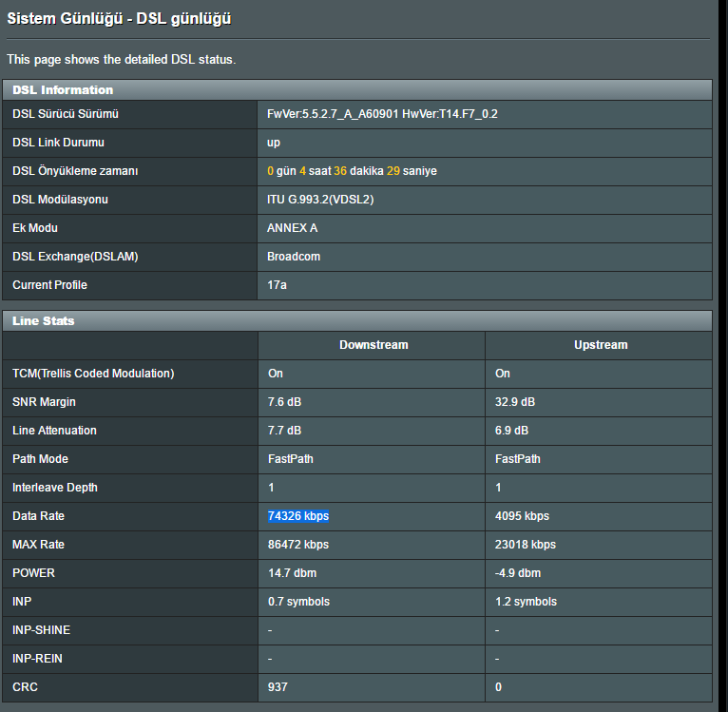Click the DSL uptime value with yellow numbers
This screenshot has height=712, width=728.
[352, 171]
